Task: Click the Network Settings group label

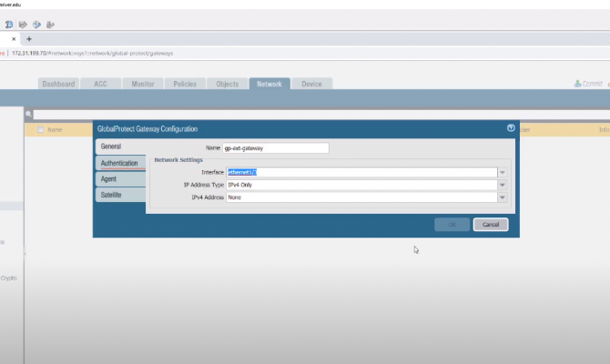Action: [178, 160]
